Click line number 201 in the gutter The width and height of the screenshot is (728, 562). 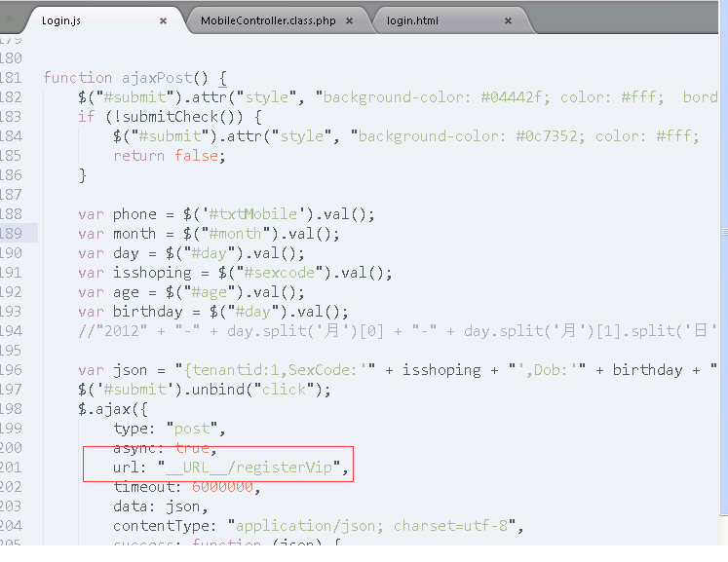point(11,468)
